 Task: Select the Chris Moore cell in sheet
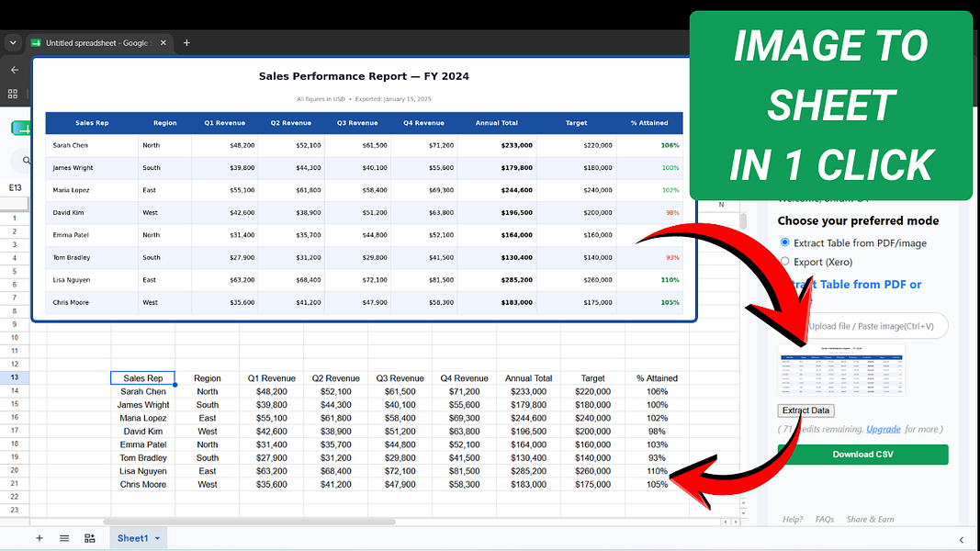point(142,484)
